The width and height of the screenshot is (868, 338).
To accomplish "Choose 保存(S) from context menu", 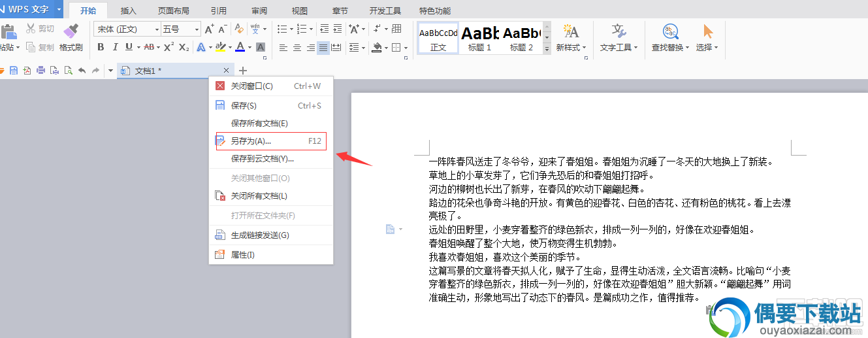I will click(x=271, y=105).
